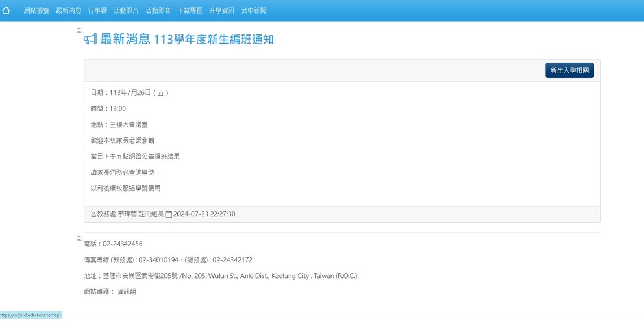Select phone number 電話：02-24342456

(114, 244)
